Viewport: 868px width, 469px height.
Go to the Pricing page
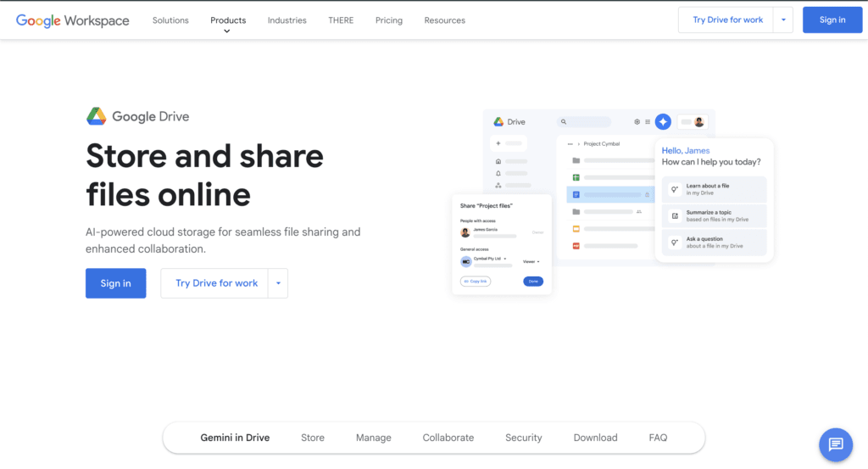pyautogui.click(x=389, y=20)
